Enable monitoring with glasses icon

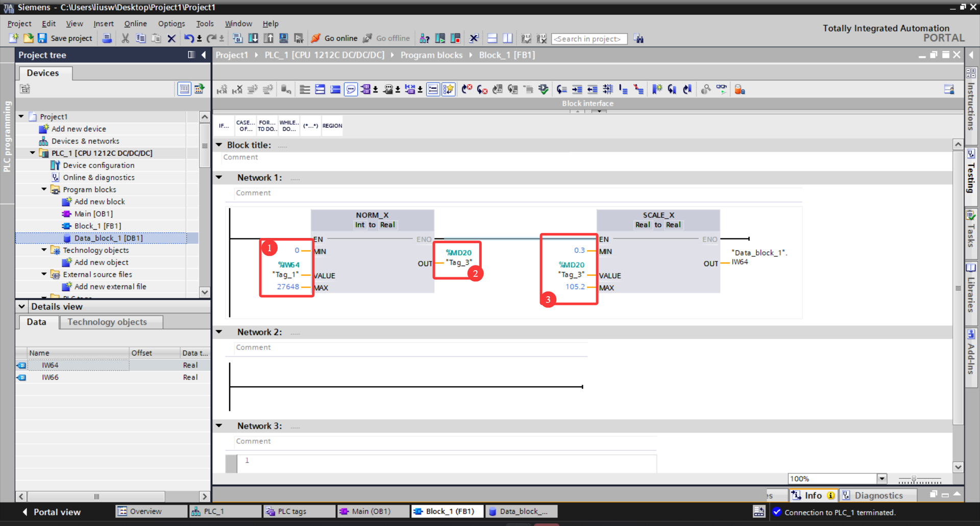point(721,89)
